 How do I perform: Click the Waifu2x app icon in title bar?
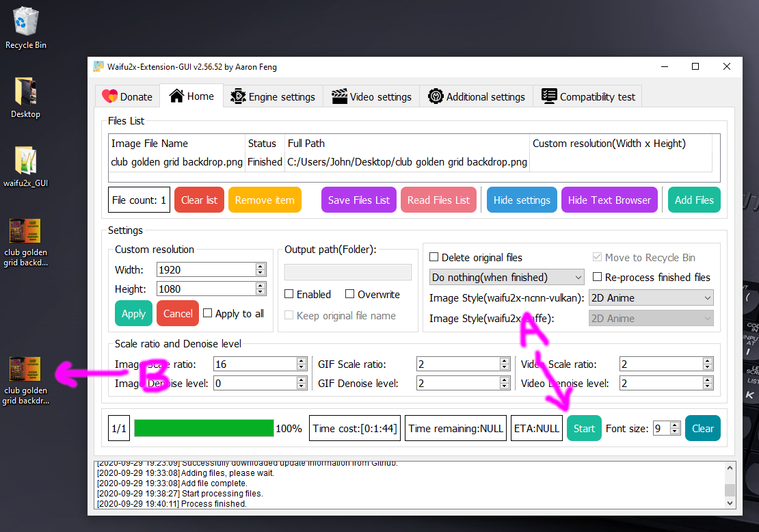click(98, 66)
